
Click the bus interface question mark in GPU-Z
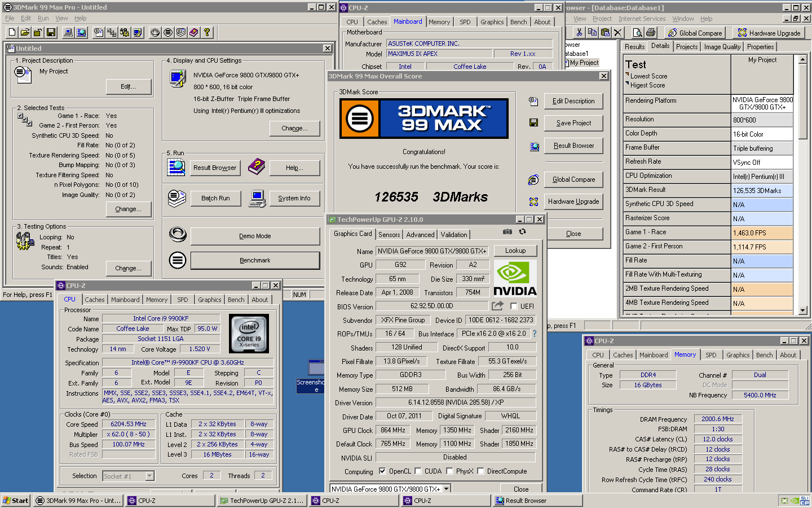[535, 334]
